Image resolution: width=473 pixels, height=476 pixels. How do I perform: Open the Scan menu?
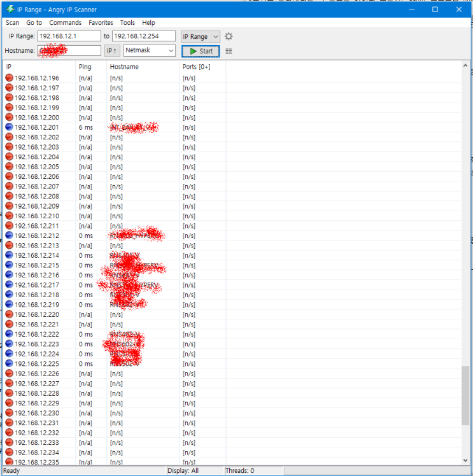(13, 22)
